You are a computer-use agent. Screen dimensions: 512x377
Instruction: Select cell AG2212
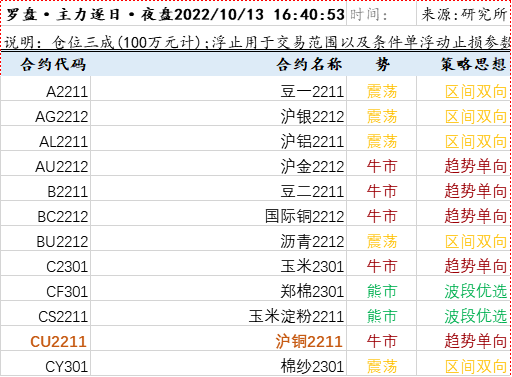pos(46,113)
